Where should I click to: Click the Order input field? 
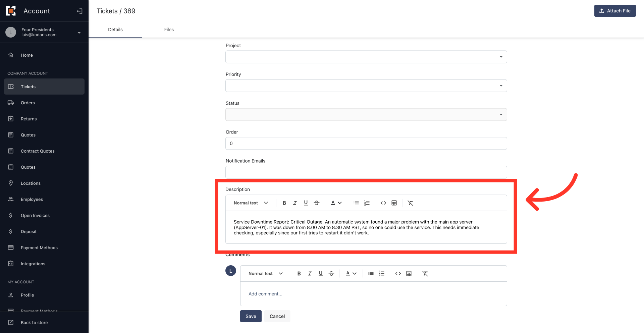click(x=366, y=144)
